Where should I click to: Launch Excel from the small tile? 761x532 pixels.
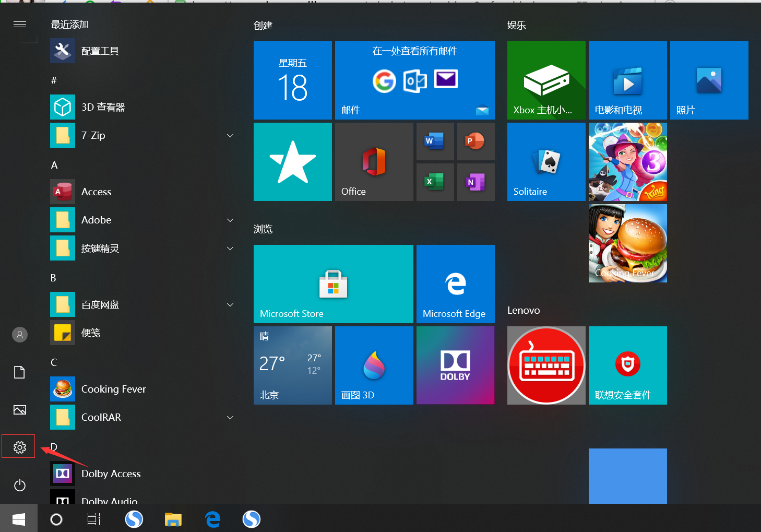(x=435, y=182)
